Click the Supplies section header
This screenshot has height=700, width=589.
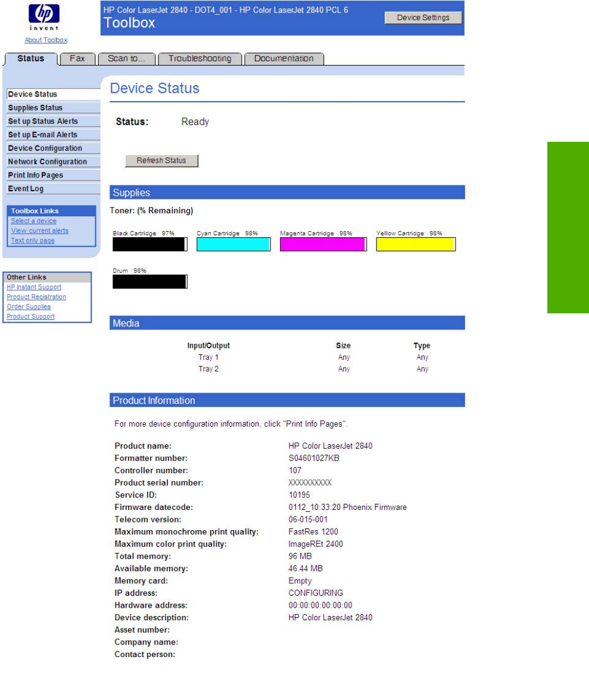coord(288,192)
